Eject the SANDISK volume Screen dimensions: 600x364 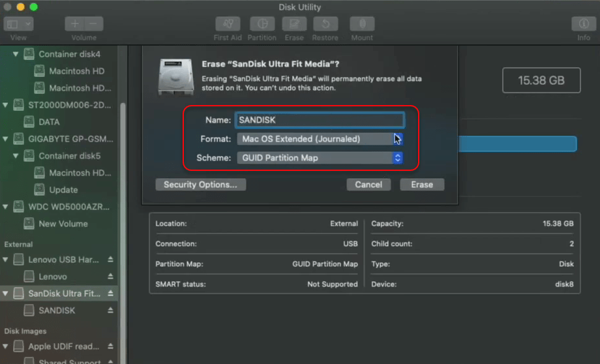[110, 311]
